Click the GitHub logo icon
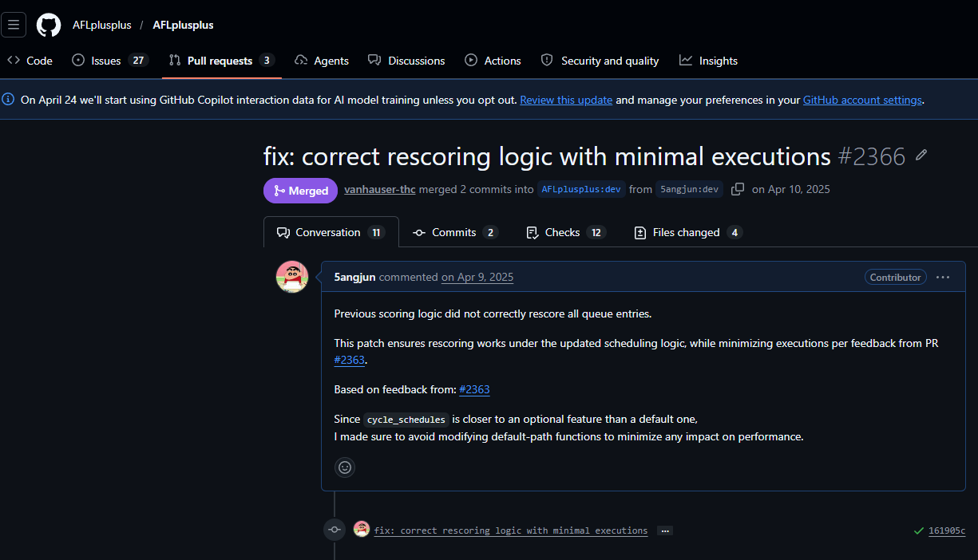Screen dimensions: 978x560 click(49, 25)
